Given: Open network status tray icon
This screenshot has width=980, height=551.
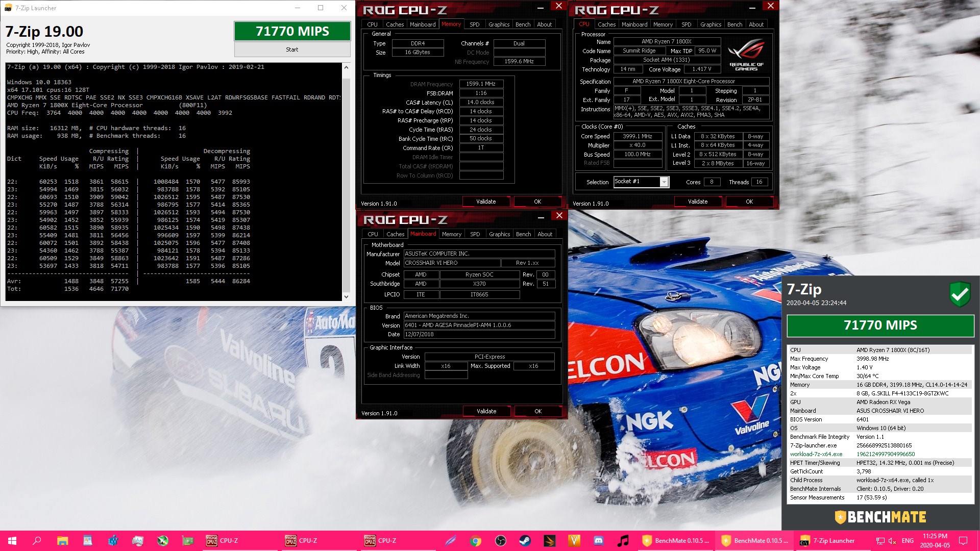Looking at the screenshot, I should 880,541.
